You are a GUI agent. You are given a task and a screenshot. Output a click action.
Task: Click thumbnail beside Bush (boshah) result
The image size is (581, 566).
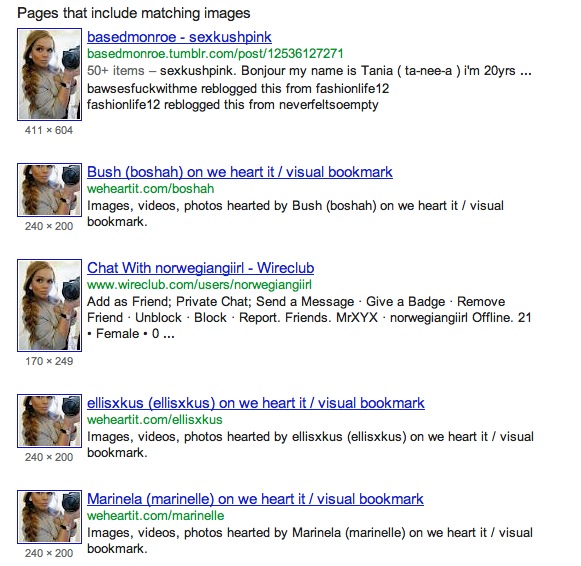pyautogui.click(x=49, y=190)
